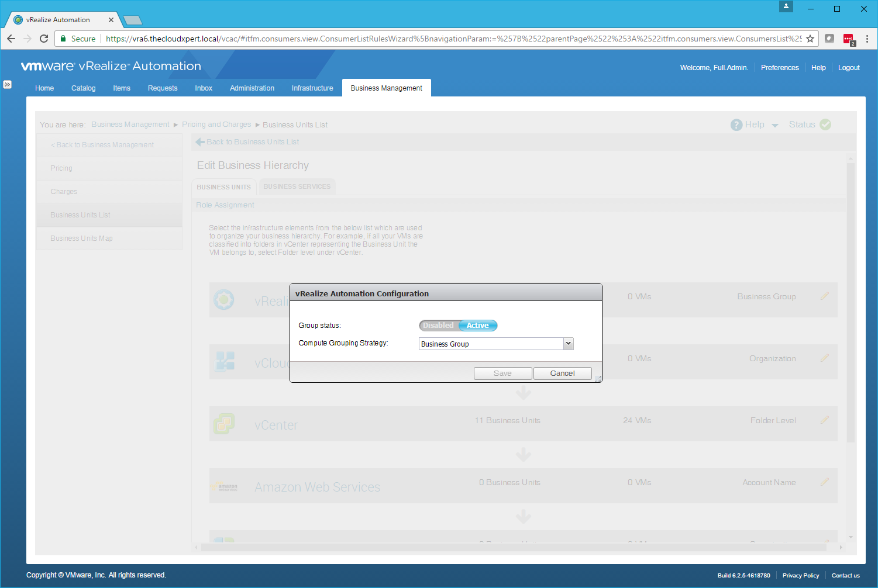Open the Compute Grouping Strategy dropdown

pos(568,344)
